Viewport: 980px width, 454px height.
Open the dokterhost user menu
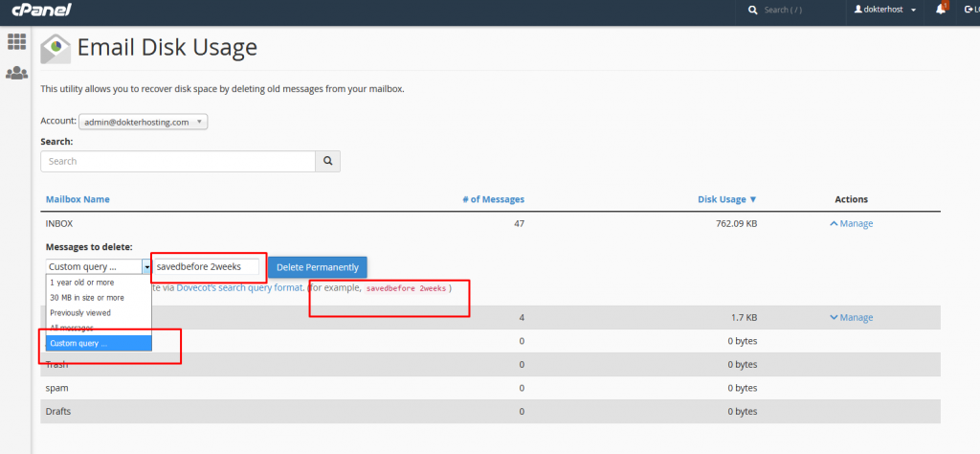click(885, 10)
